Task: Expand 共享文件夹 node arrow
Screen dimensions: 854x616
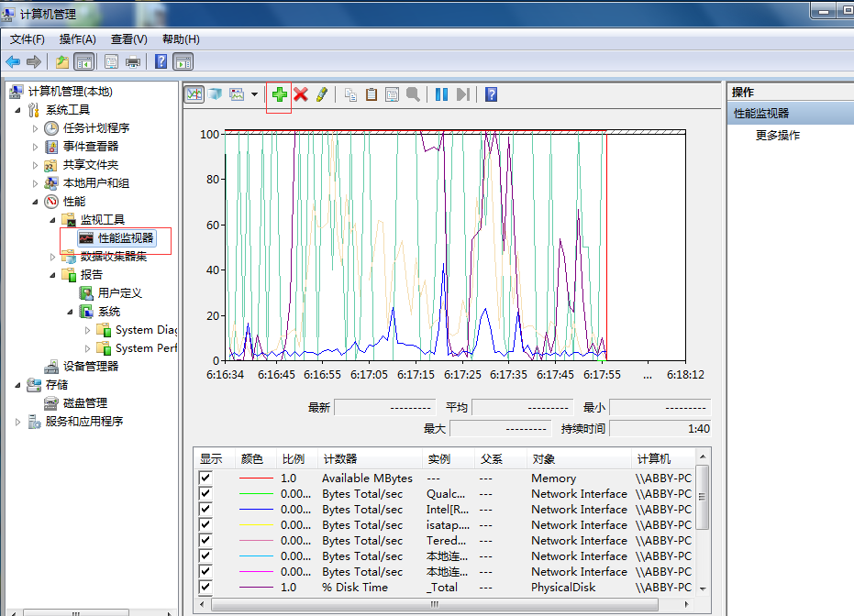Action: tap(36, 165)
